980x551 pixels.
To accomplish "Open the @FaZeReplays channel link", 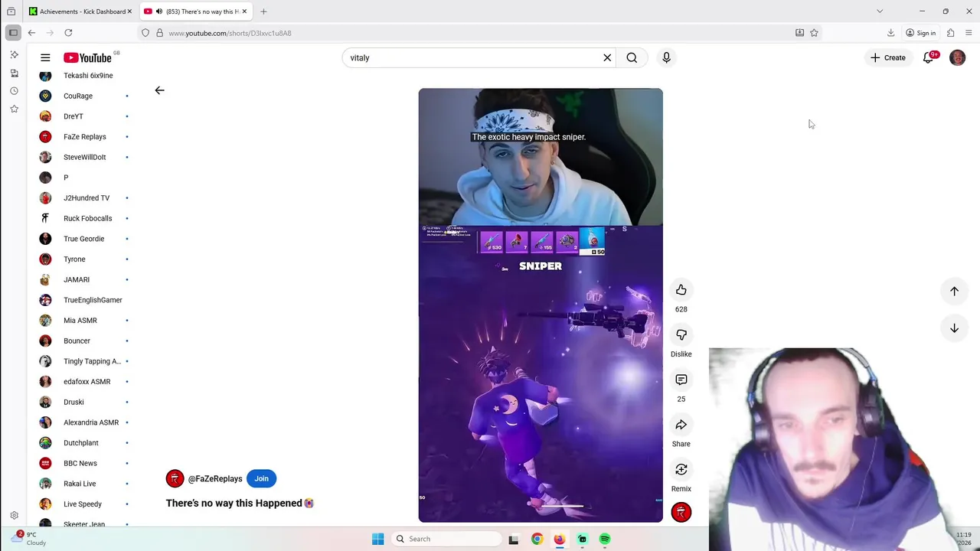I will [x=215, y=479].
